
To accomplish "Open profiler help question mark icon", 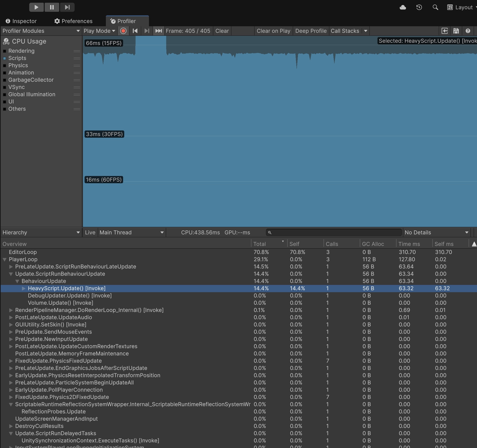I will 468,31.
